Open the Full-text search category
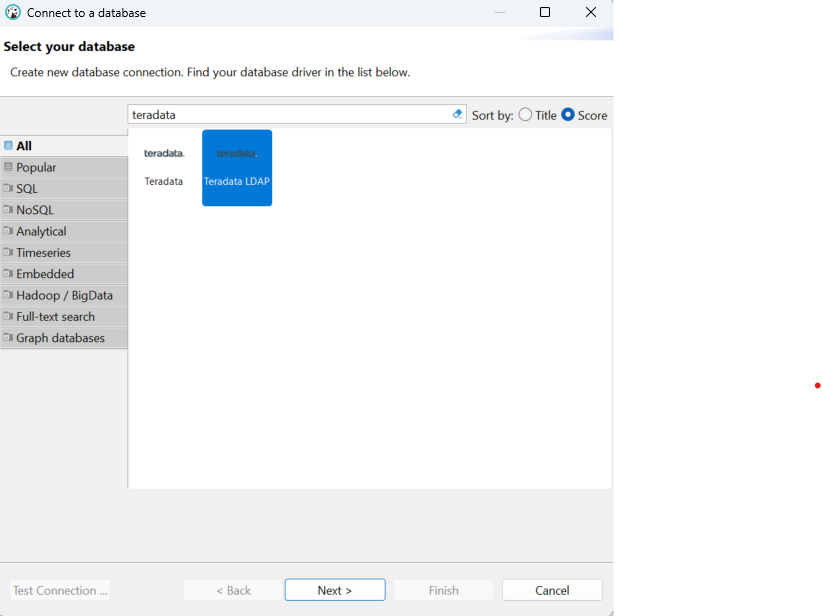Image resolution: width=822 pixels, height=616 pixels. (64, 317)
